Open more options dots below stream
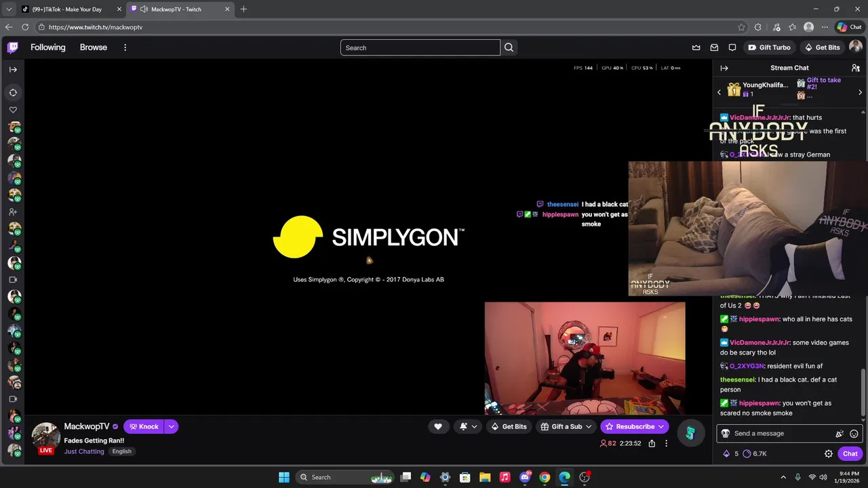 coord(666,443)
